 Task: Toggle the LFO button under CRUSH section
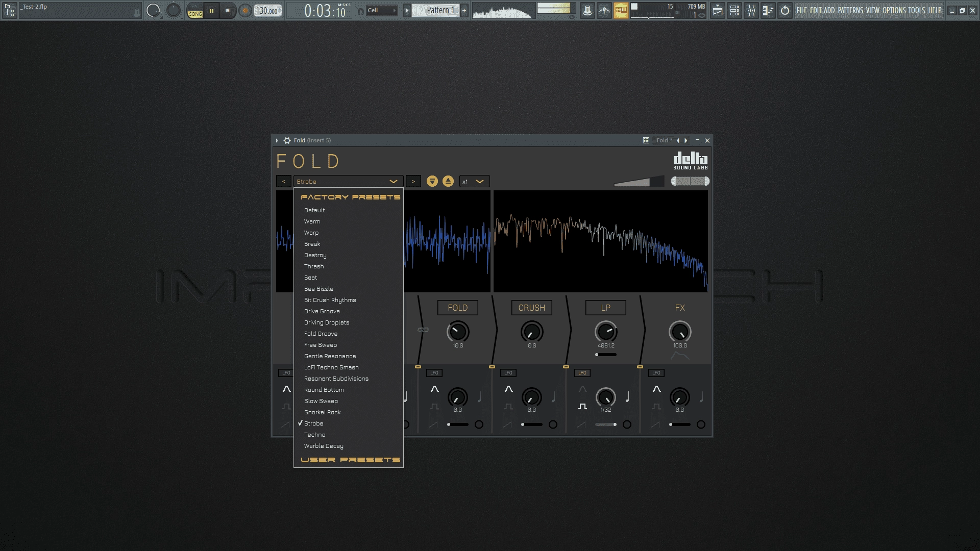point(508,373)
